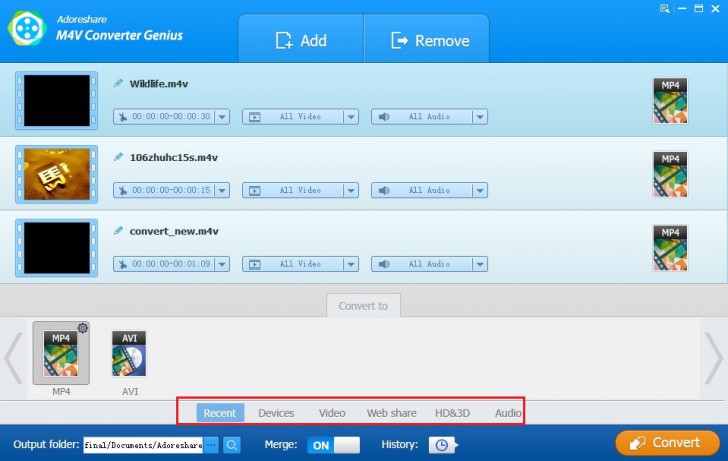Maximize the M4V Converter Genius window
The width and height of the screenshot is (728, 461).
(x=698, y=8)
